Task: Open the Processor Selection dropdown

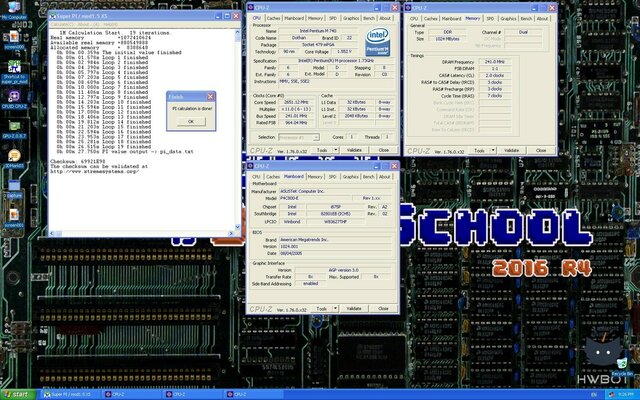Action: [x=299, y=137]
